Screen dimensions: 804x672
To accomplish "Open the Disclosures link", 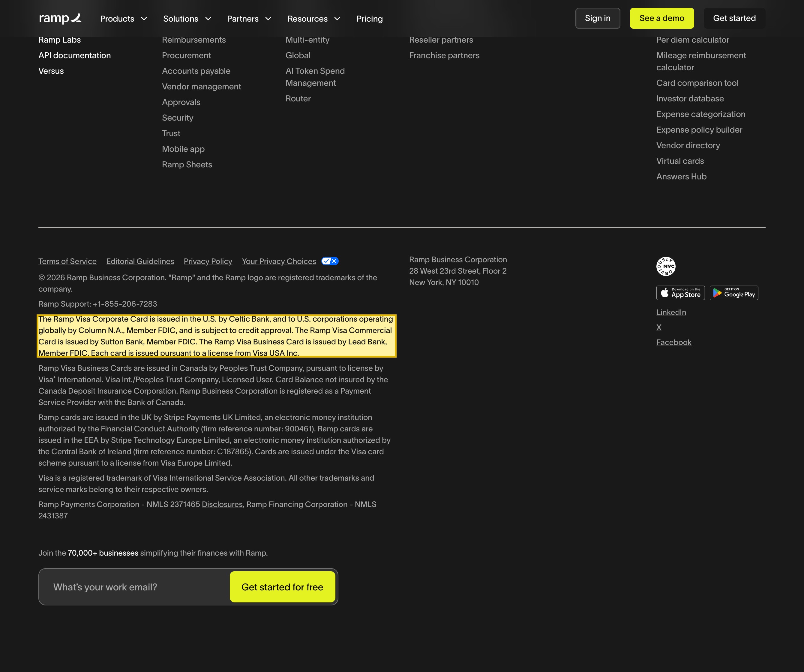I will point(222,504).
